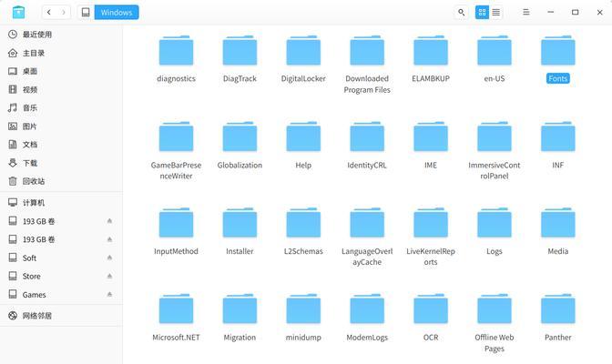Open the hamburger main menu

(526, 13)
